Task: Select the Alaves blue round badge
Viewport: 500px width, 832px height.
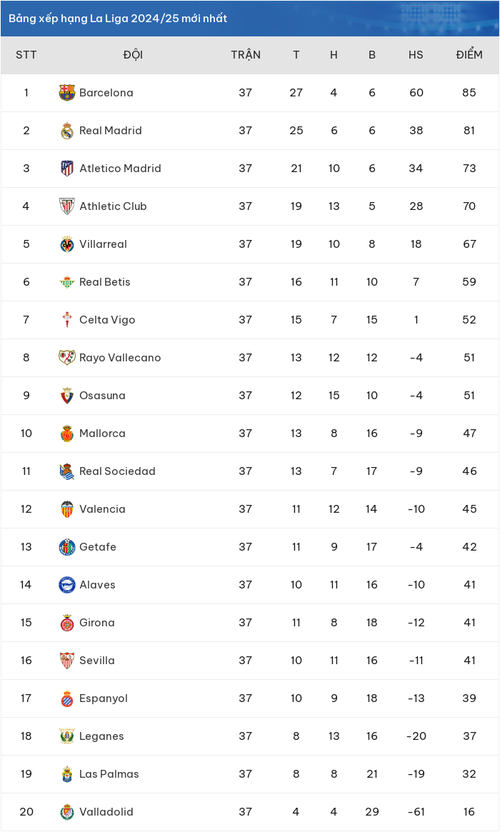Action: (x=67, y=585)
